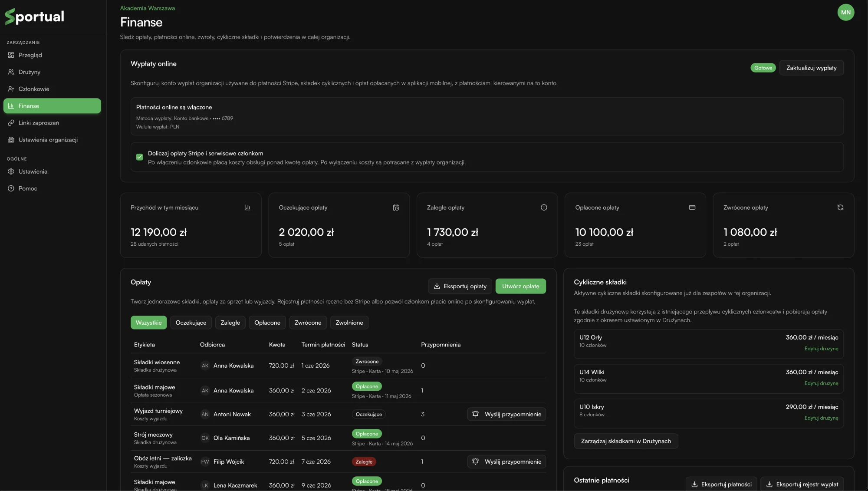The image size is (868, 491).
Task: Click the Gotowe status badge
Action: click(x=763, y=68)
